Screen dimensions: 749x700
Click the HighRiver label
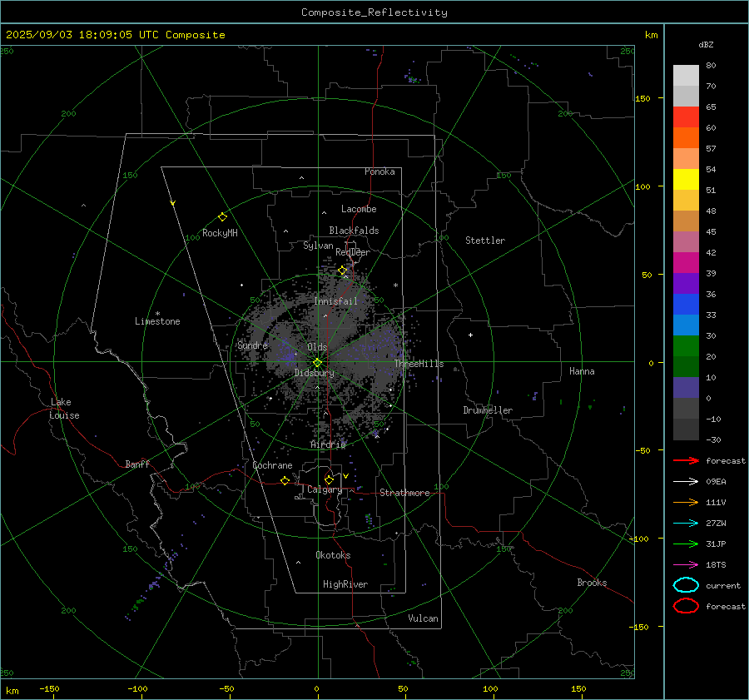click(x=345, y=584)
